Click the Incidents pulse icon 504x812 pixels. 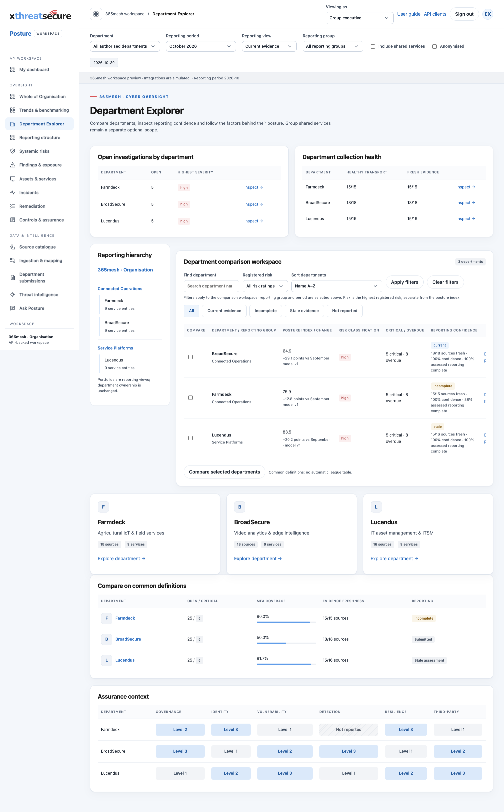click(x=13, y=192)
